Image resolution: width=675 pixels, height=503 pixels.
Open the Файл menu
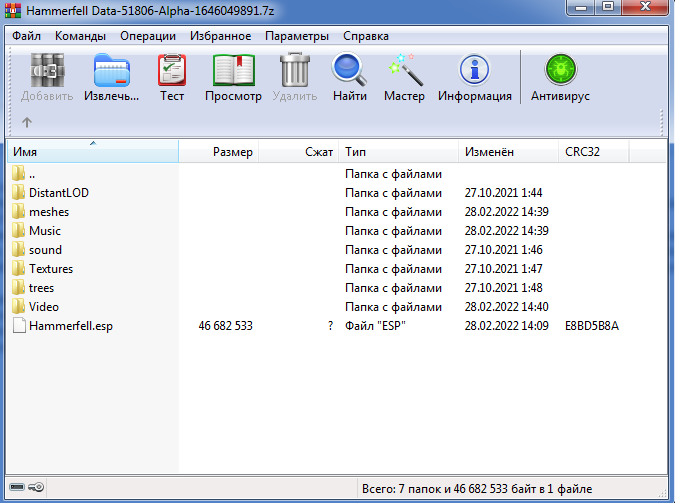coord(26,36)
